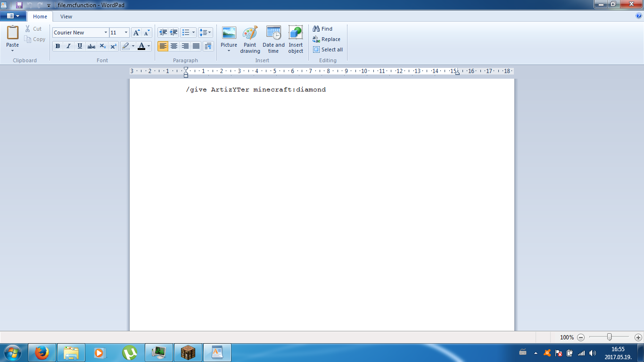644x362 pixels.
Task: Click the Paste clipboard icon
Action: pos(12,33)
